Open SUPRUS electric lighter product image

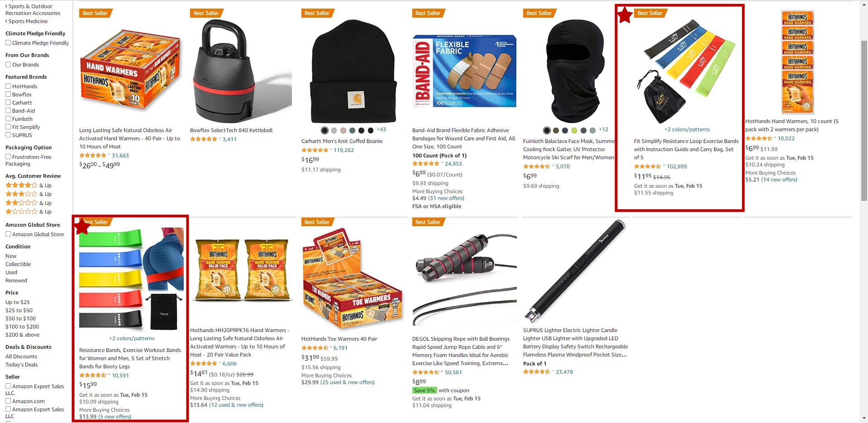coord(575,272)
